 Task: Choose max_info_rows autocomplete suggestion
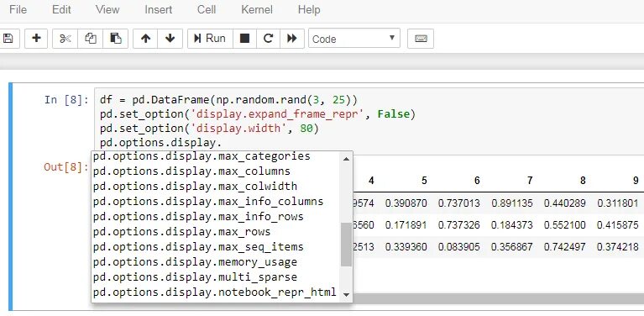216,217
